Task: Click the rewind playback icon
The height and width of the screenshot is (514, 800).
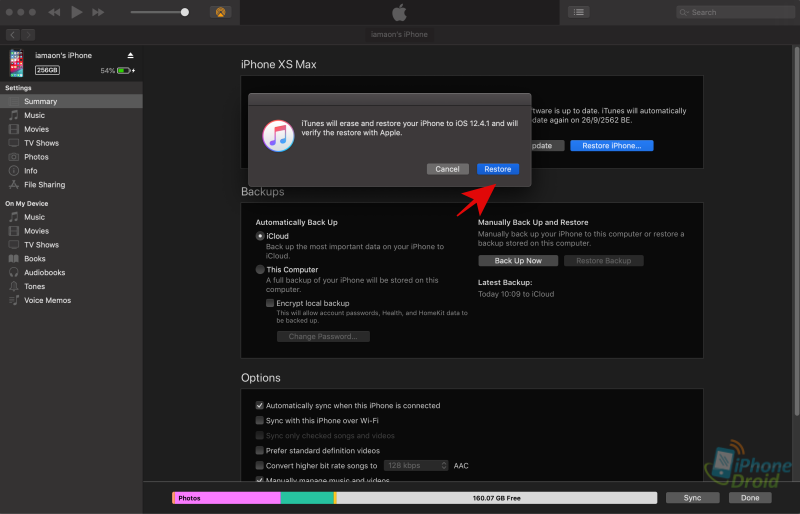Action: point(54,12)
